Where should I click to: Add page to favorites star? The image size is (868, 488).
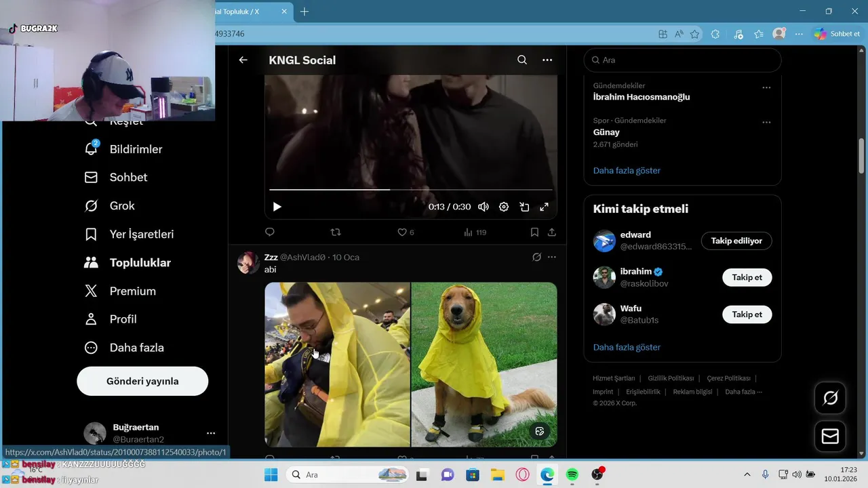pos(694,34)
